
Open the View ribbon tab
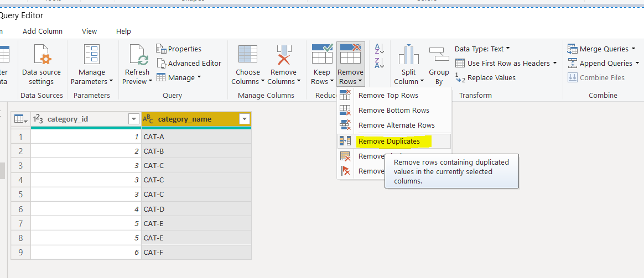(89, 31)
